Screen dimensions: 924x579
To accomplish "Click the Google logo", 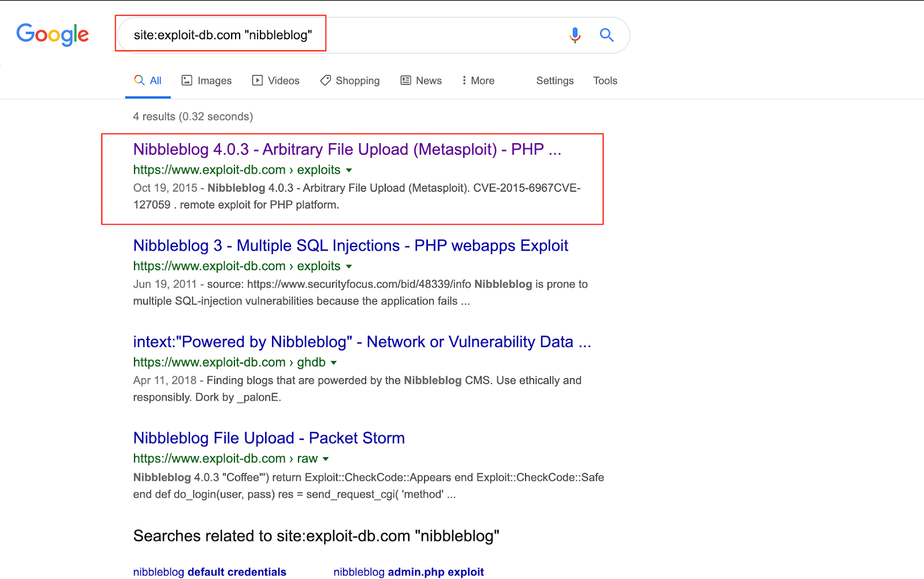I will pos(53,35).
